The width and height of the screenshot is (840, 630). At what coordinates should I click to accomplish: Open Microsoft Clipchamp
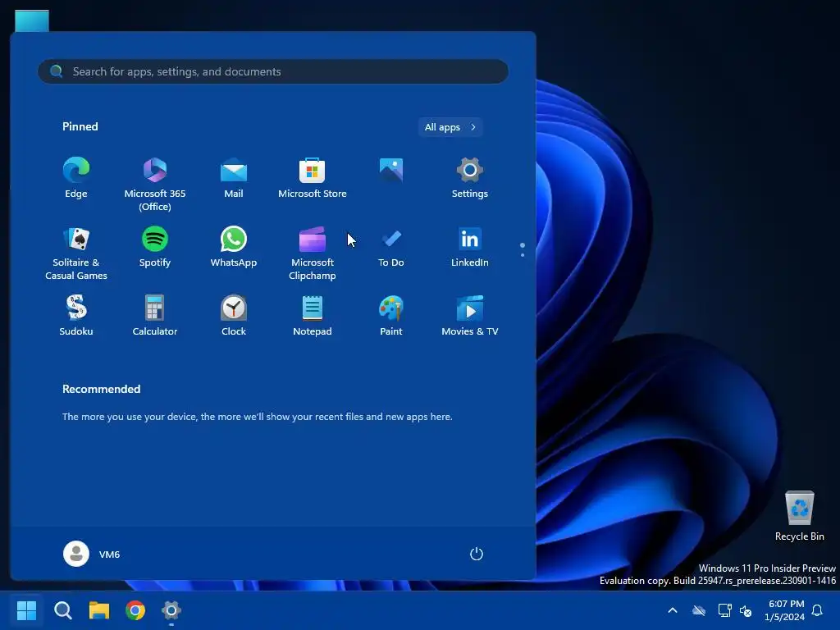313,253
